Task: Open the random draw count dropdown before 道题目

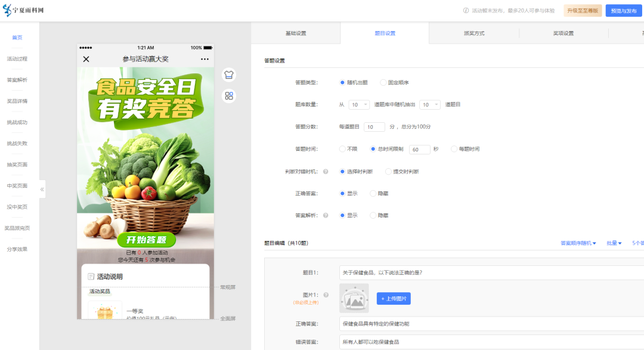Action: (429, 105)
